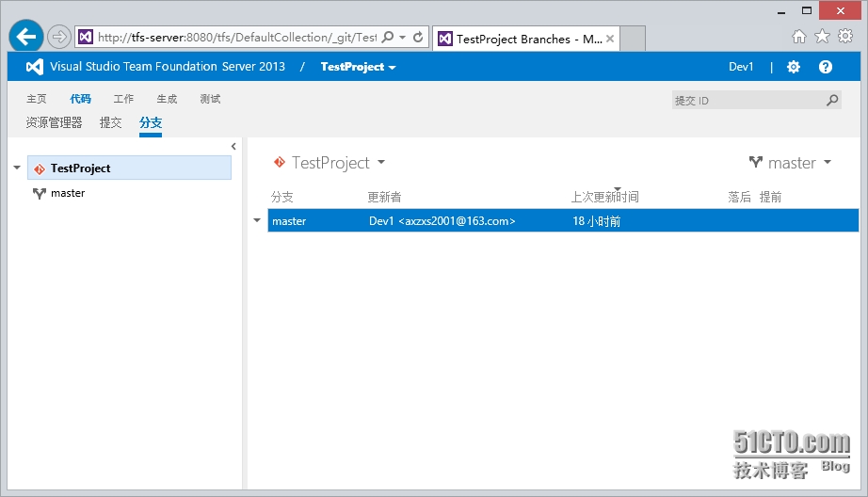The image size is (868, 497).
Task: Close the TestProject Branches browser tab
Action: click(x=609, y=39)
